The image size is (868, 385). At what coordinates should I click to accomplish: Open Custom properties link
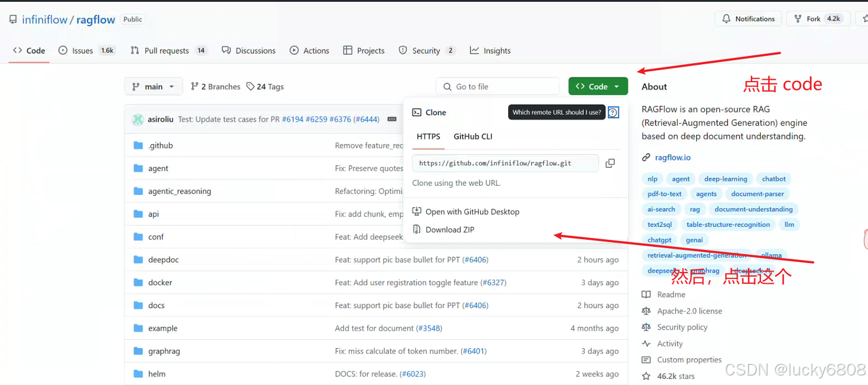click(x=690, y=359)
